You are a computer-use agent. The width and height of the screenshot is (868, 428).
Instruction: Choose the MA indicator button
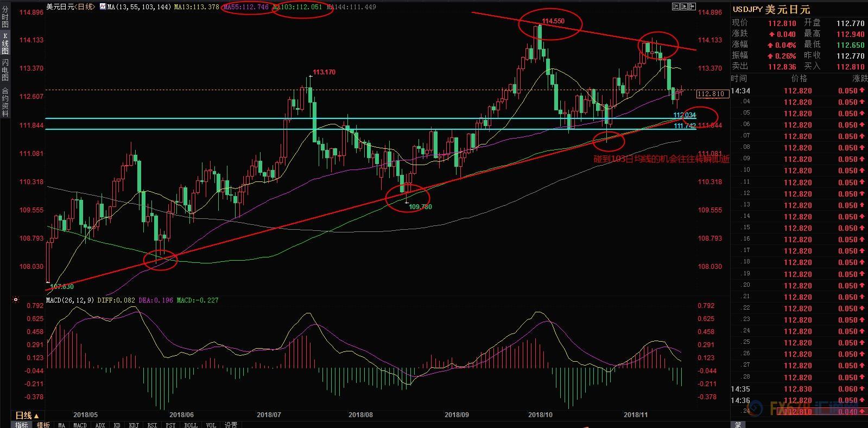pyautogui.click(x=61, y=425)
